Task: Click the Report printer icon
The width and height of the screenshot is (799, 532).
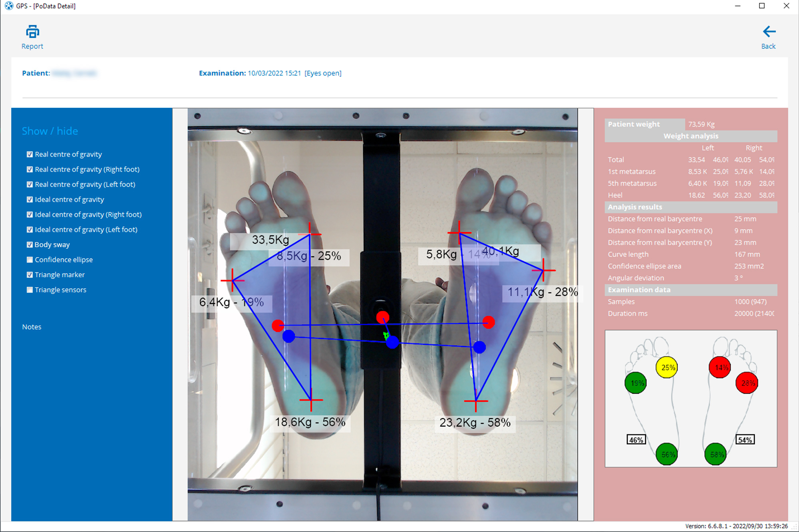Action: click(x=32, y=32)
